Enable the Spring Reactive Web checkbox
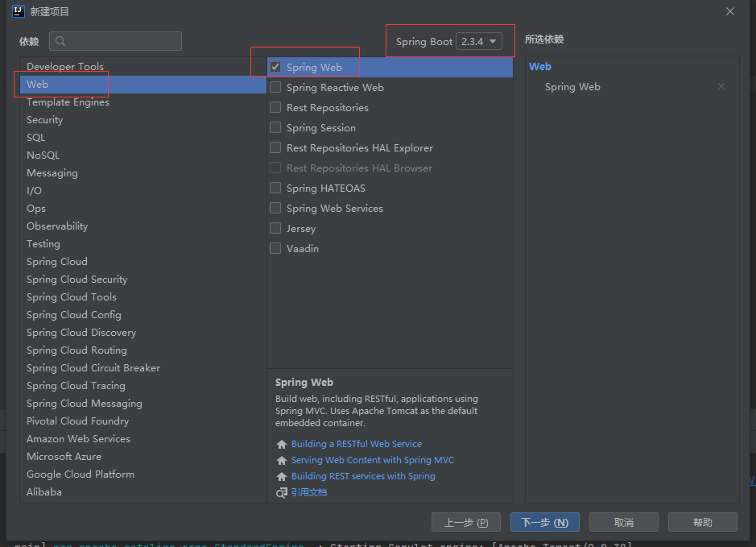 (x=275, y=87)
